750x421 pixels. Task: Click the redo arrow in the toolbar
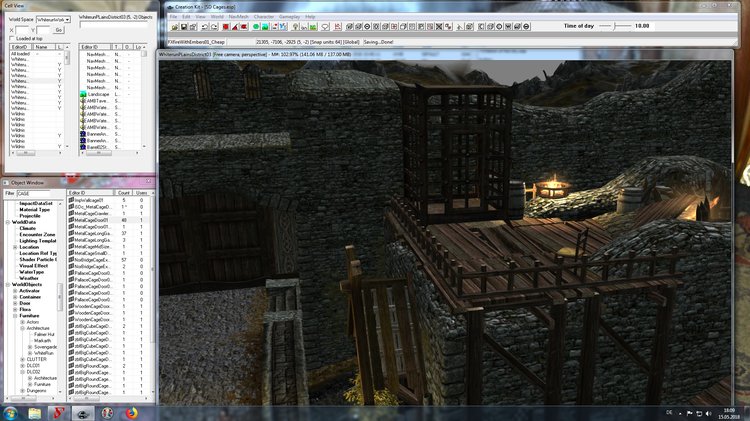[214, 27]
